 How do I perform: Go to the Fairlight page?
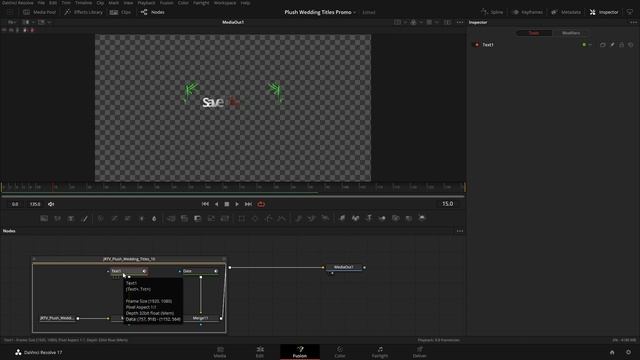(x=380, y=352)
